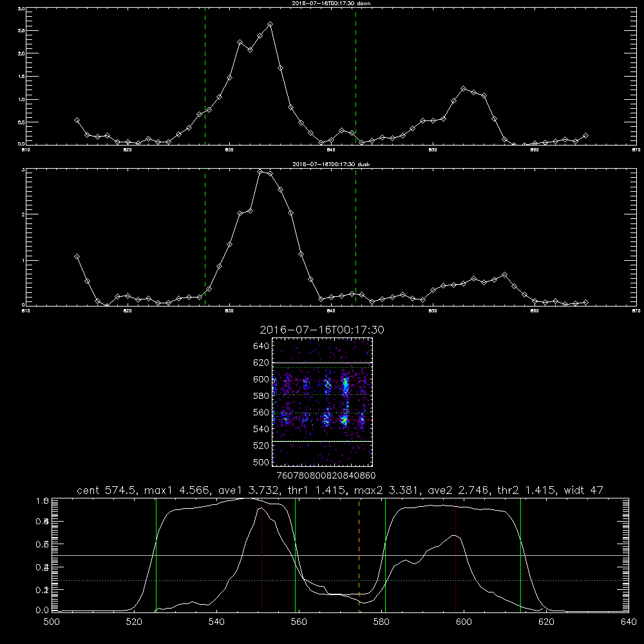
Task: Click the '520' label on bottom plot x-axis
Action: click(x=134, y=622)
